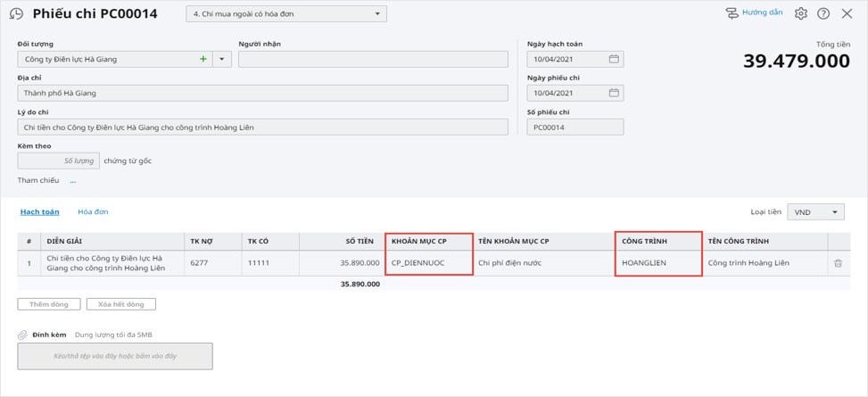This screenshot has height=397, width=868.
Task: Select the Hạch toán tab
Action: click(x=39, y=212)
